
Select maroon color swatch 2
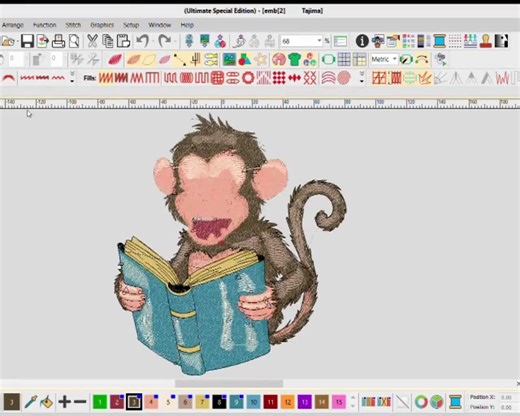coord(117,402)
